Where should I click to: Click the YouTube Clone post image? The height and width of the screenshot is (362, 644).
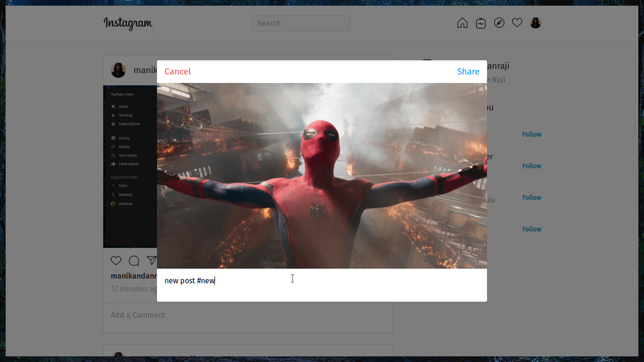point(130,166)
